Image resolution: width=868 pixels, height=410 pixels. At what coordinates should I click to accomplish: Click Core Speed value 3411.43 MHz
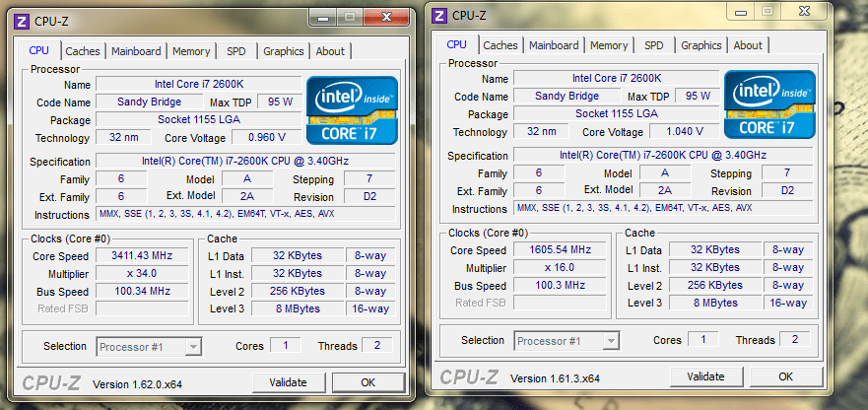142,255
